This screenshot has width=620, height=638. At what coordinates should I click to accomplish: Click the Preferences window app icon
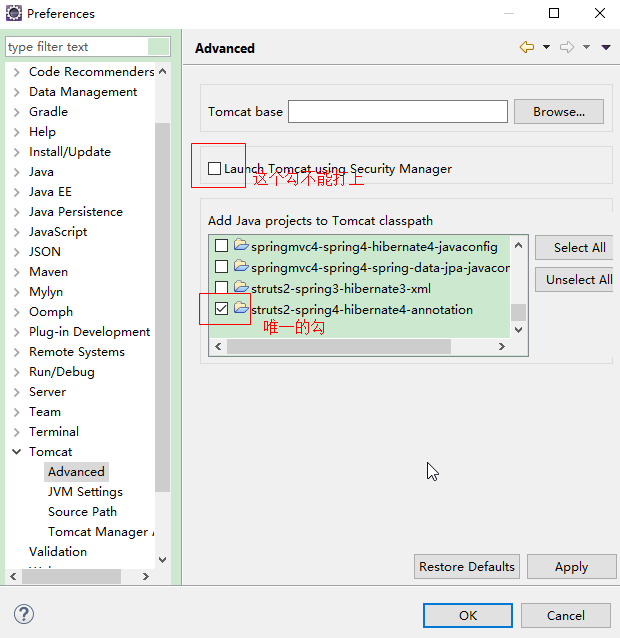click(13, 13)
